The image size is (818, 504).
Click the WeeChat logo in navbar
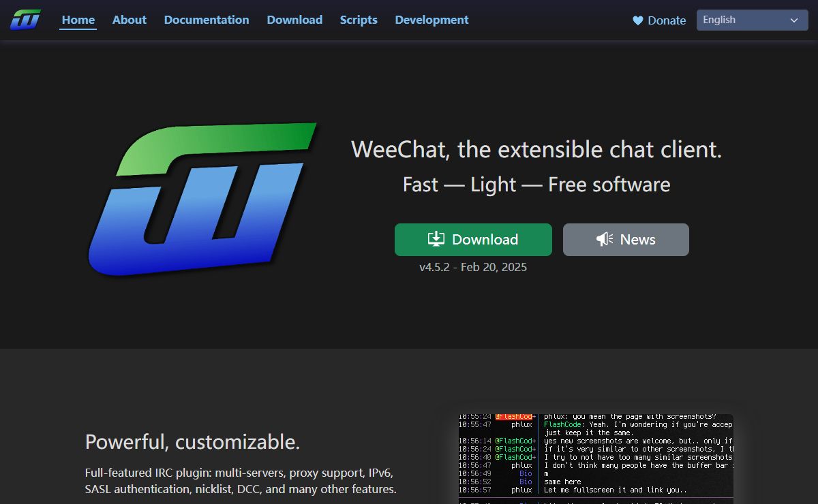pyautogui.click(x=25, y=20)
